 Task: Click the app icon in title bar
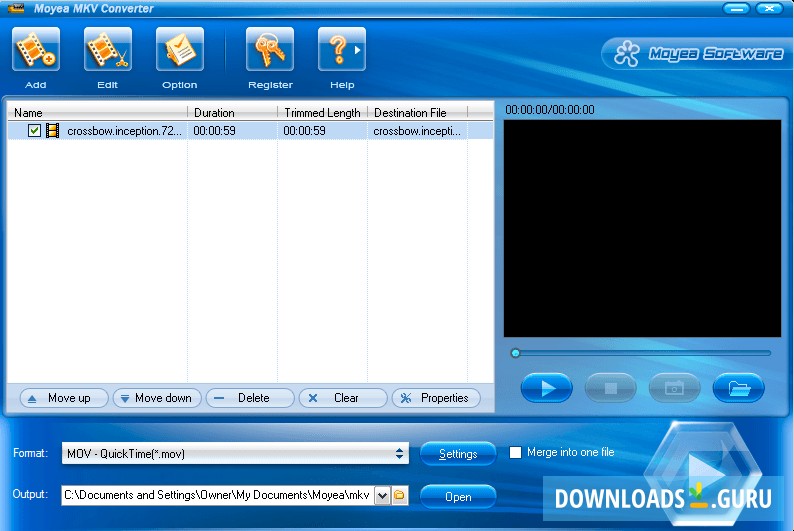[16, 8]
